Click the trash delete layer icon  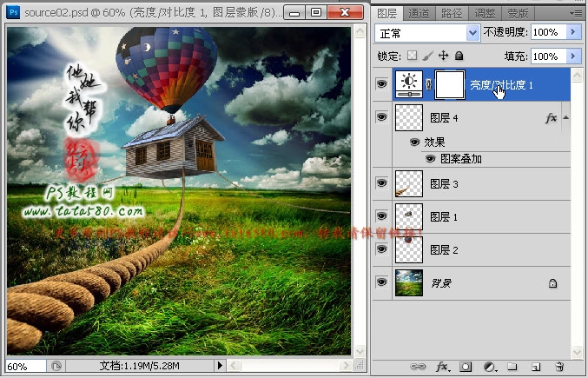pyautogui.click(x=559, y=367)
